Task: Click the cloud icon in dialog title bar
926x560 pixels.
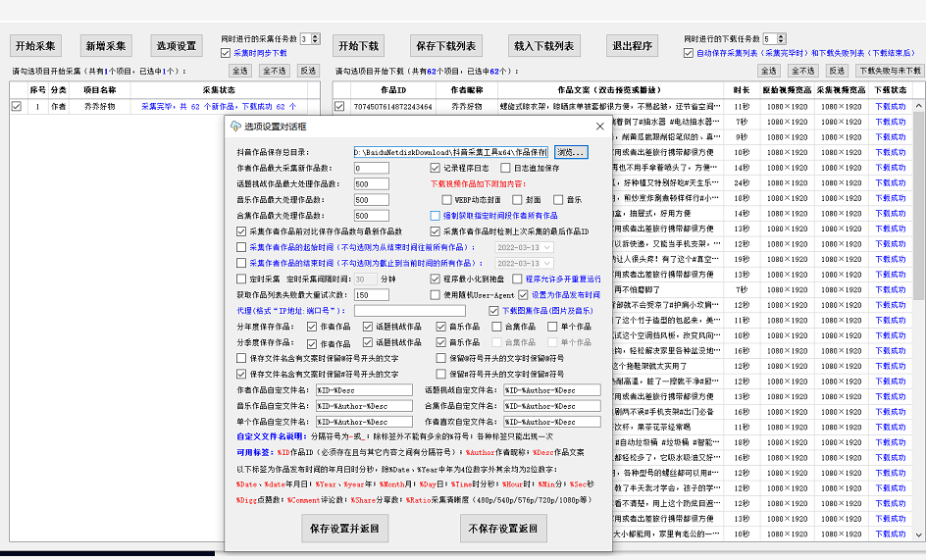Action: tap(235, 127)
